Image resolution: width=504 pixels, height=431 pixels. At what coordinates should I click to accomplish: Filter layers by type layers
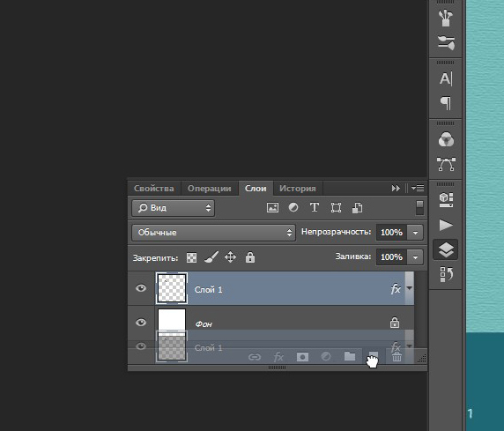[x=315, y=207]
